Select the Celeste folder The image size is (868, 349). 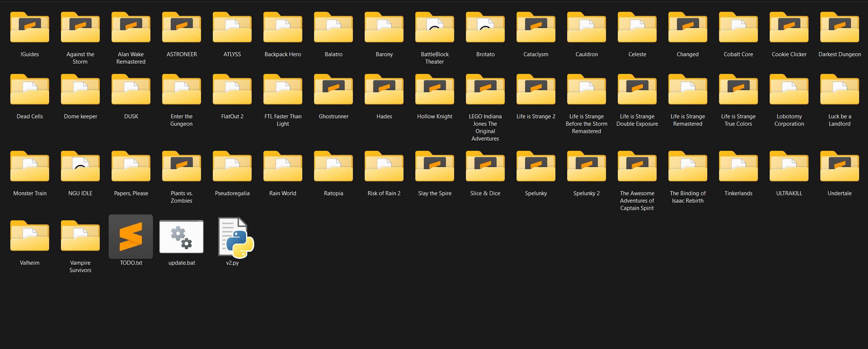point(637,27)
